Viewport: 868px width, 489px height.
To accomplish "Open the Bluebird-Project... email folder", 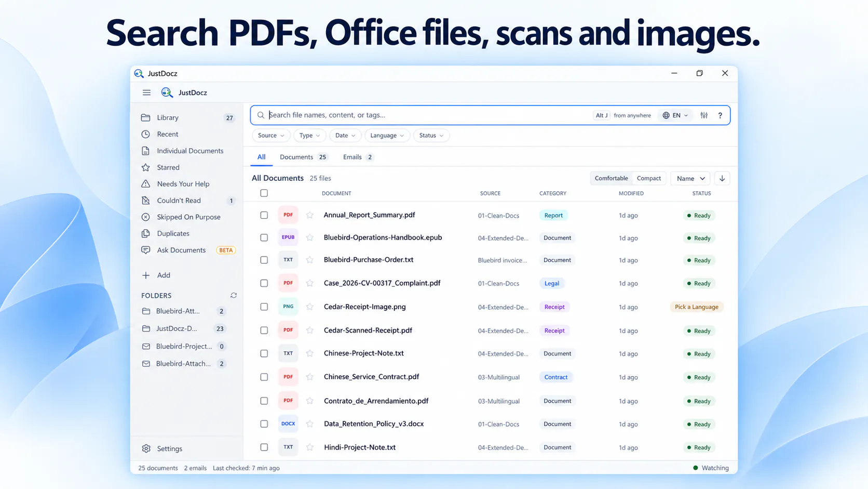I will click(184, 346).
